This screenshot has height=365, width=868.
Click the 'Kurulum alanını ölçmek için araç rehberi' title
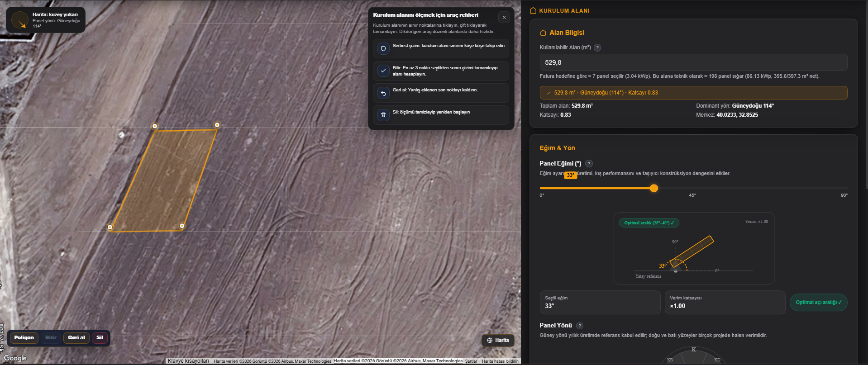click(x=425, y=15)
